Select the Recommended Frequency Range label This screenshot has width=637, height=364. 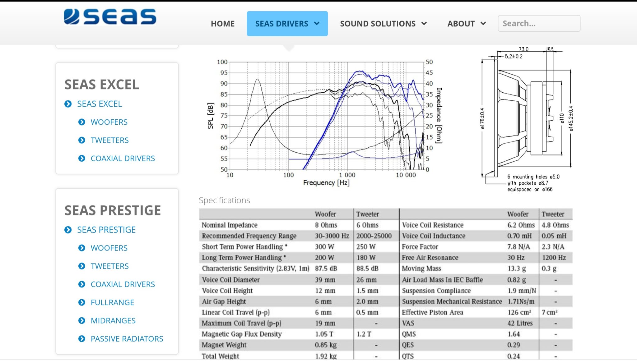249,236
